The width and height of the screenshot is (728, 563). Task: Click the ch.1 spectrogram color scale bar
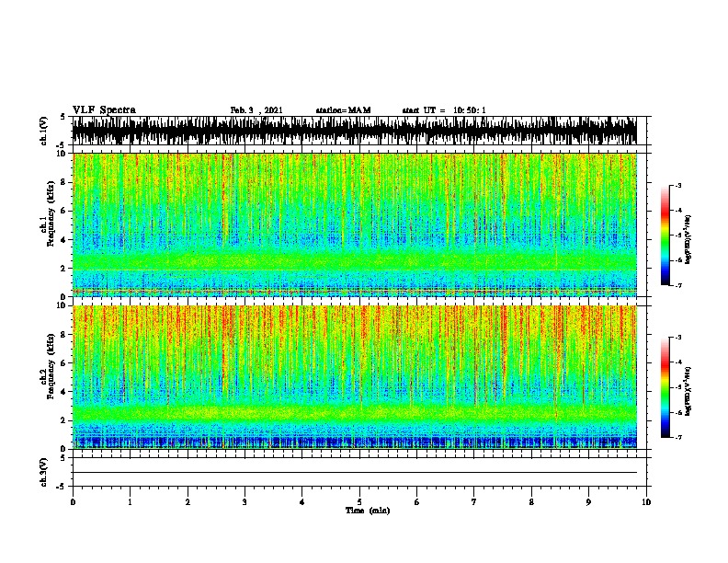[665, 236]
